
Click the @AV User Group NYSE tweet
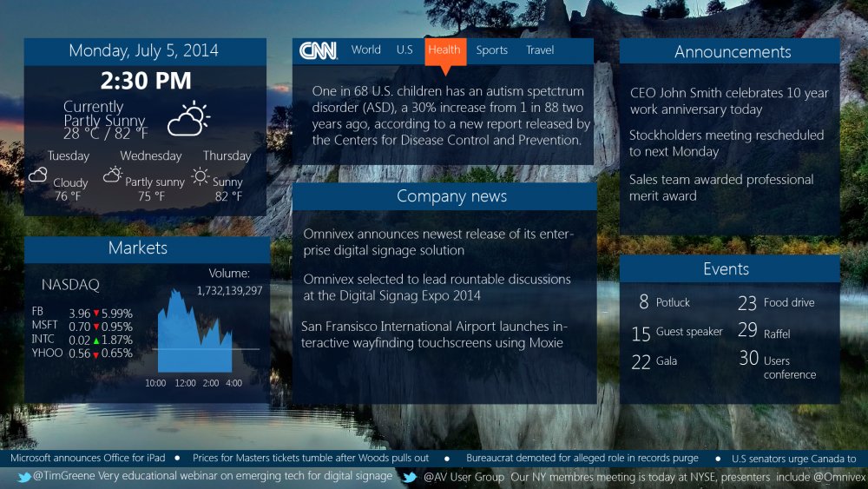(x=644, y=477)
